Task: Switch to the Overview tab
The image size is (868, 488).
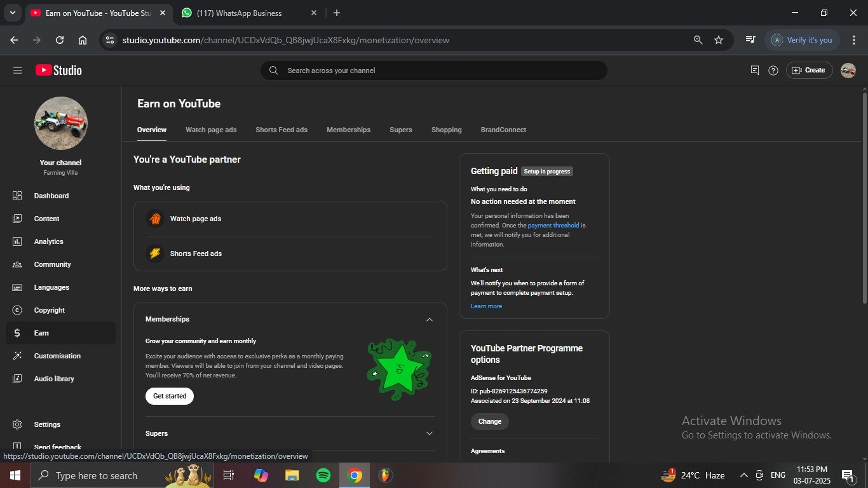Action: (x=152, y=130)
